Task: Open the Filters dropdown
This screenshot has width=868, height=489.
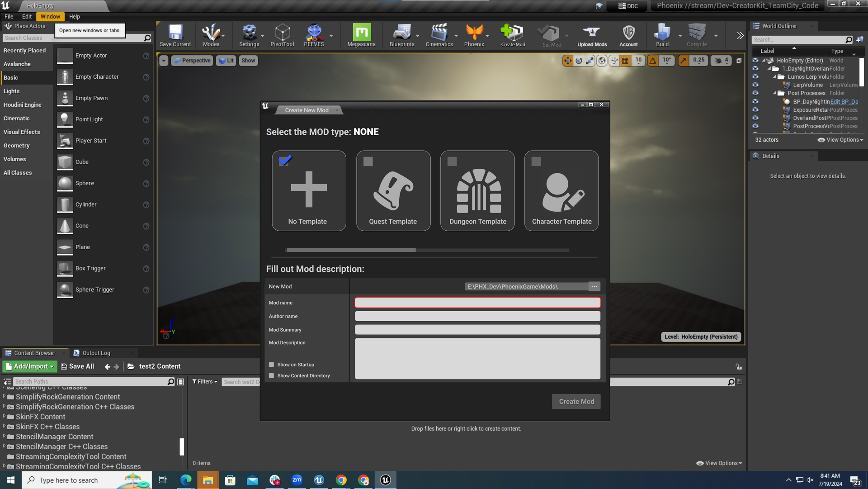Action: click(205, 382)
